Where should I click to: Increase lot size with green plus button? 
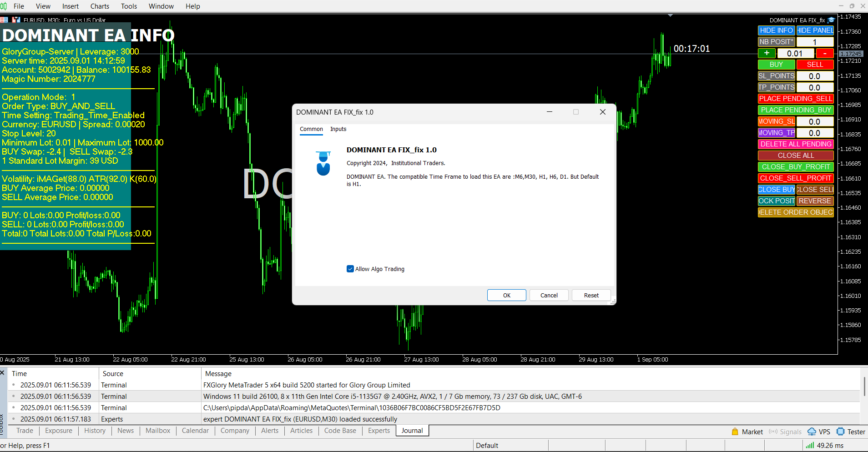click(x=767, y=53)
